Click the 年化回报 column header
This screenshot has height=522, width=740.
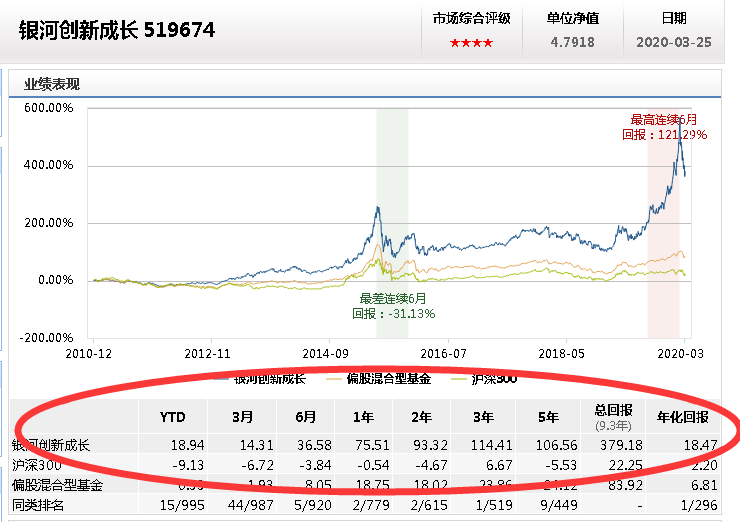coord(683,417)
